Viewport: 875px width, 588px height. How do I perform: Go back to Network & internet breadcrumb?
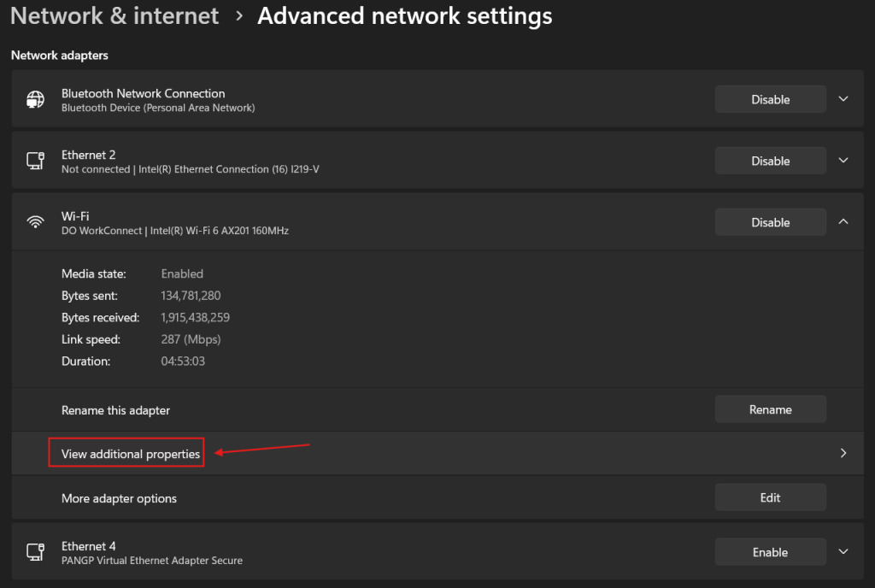[x=115, y=15]
